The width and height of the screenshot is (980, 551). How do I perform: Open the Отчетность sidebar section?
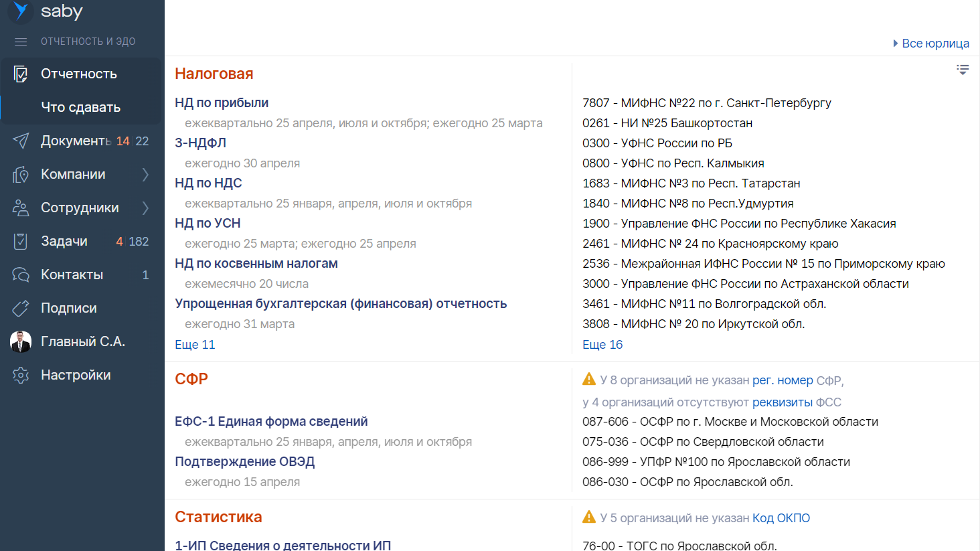(78, 74)
